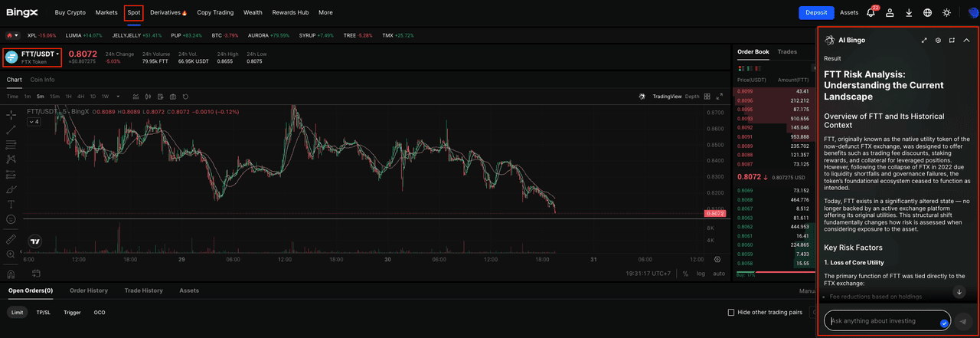Click the download app icon

(909, 12)
